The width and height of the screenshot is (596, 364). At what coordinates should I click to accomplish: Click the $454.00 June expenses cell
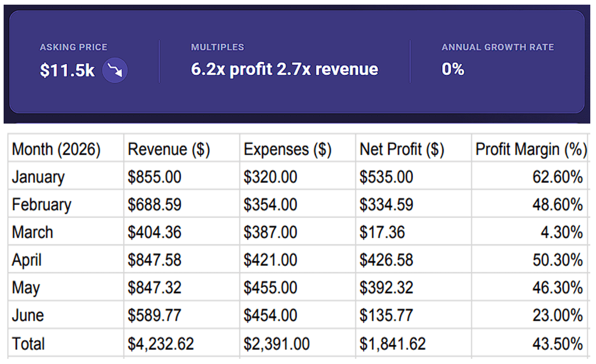click(298, 315)
